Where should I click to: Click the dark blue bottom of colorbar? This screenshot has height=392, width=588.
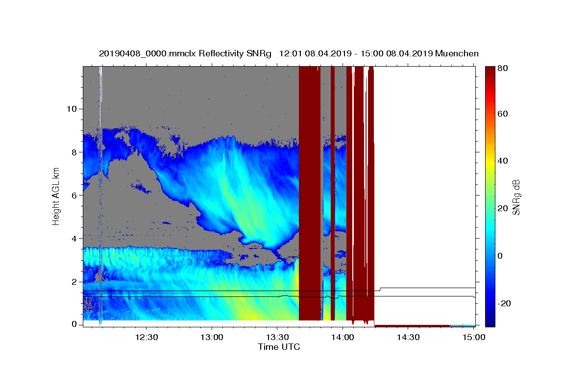click(x=490, y=321)
